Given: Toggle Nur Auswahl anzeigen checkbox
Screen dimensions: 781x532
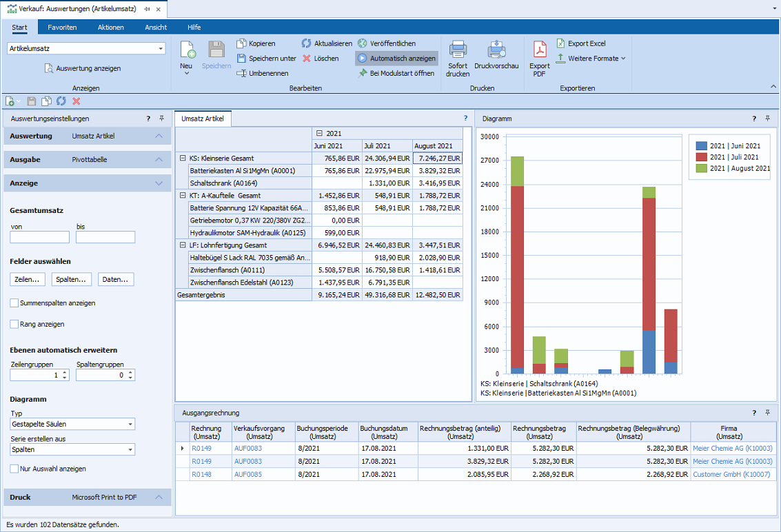Looking at the screenshot, I should tap(14, 469).
